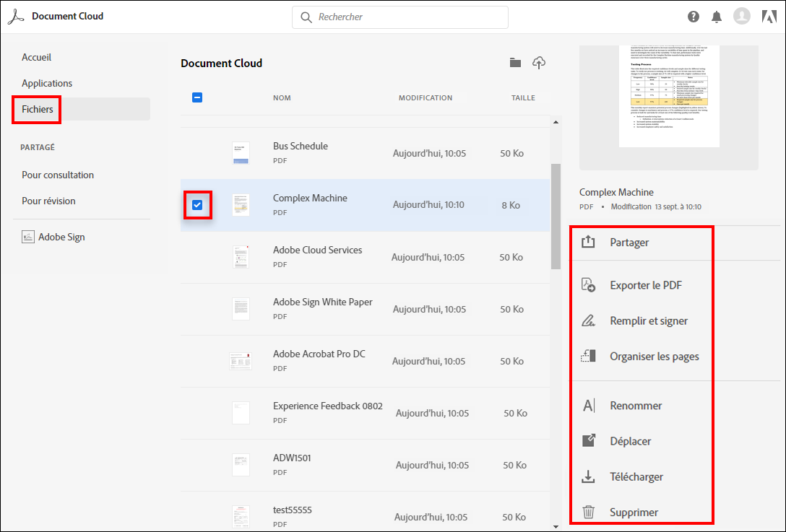786x532 pixels.
Task: Select the Adobe Cloud Services file name
Action: (x=317, y=250)
